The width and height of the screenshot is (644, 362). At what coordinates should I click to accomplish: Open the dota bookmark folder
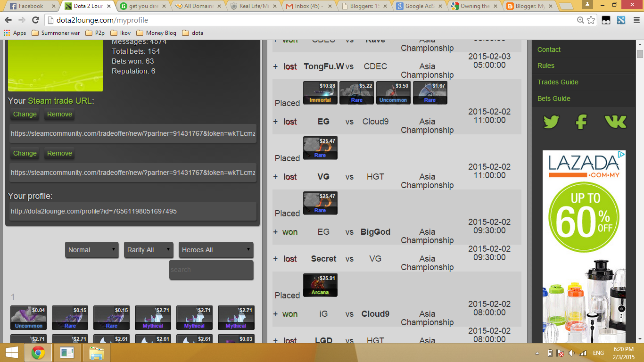(192, 33)
